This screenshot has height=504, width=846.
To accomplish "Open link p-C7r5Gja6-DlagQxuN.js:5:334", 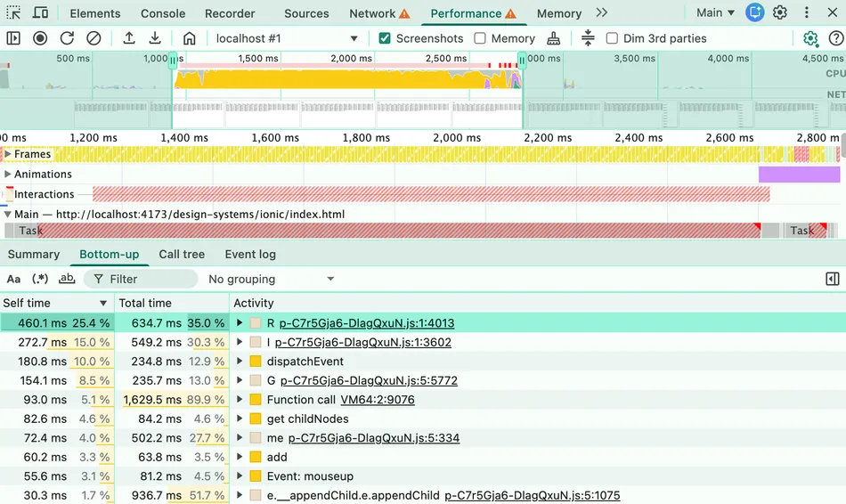I will pos(374,438).
